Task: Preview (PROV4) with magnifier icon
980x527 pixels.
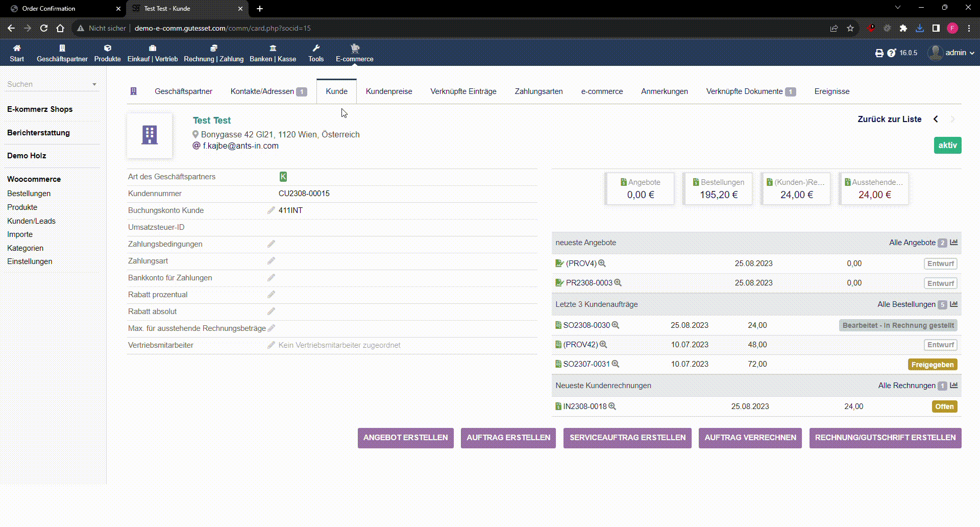Action: (x=602, y=263)
